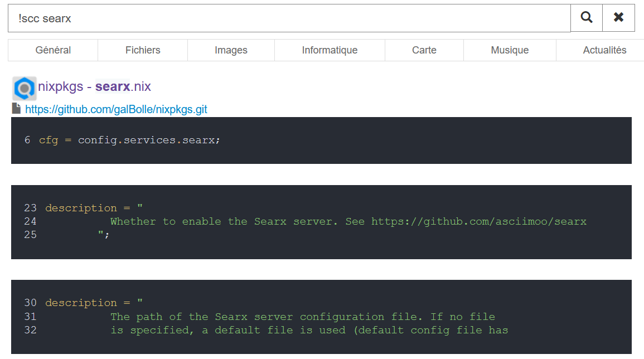Open the galBolle nixpkgs GitHub repository link
Image resolution: width=644 pixels, height=359 pixels.
pyautogui.click(x=115, y=109)
